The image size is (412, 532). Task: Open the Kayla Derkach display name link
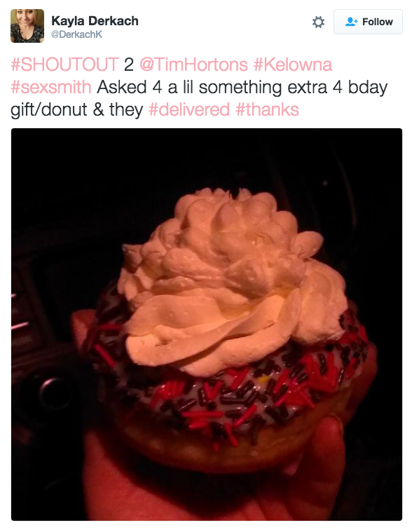(95, 21)
